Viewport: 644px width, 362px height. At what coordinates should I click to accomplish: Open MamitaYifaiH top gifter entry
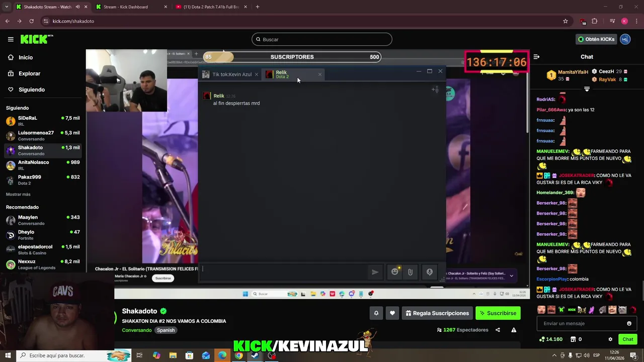pos(567,75)
